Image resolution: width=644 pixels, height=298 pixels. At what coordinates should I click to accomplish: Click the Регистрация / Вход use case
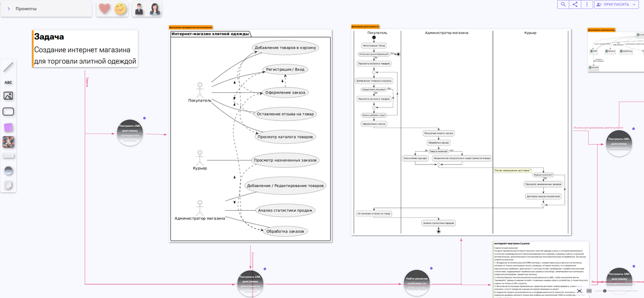(x=285, y=69)
